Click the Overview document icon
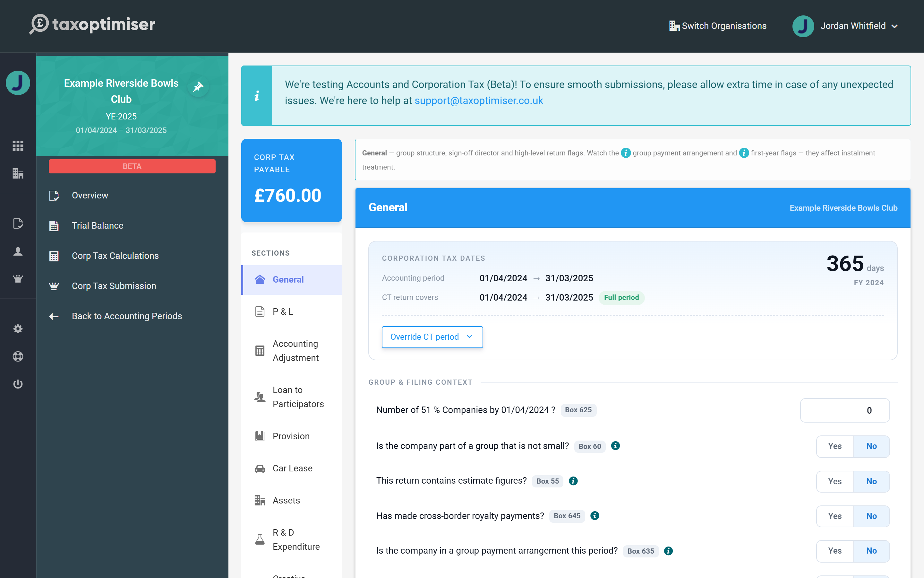The width and height of the screenshot is (924, 578). (54, 196)
